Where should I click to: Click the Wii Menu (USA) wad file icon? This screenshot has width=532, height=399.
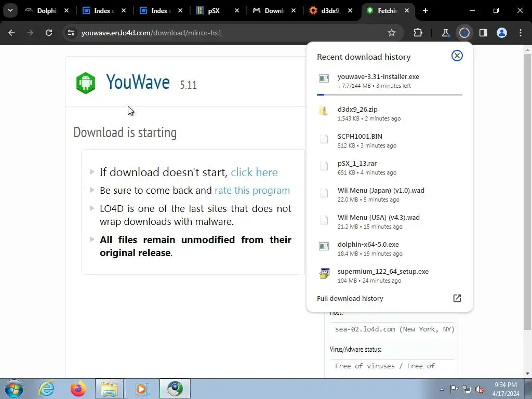click(x=324, y=220)
